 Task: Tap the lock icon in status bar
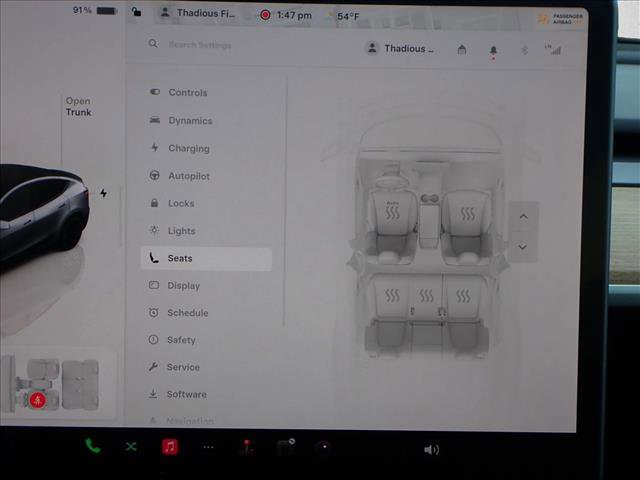[x=136, y=12]
